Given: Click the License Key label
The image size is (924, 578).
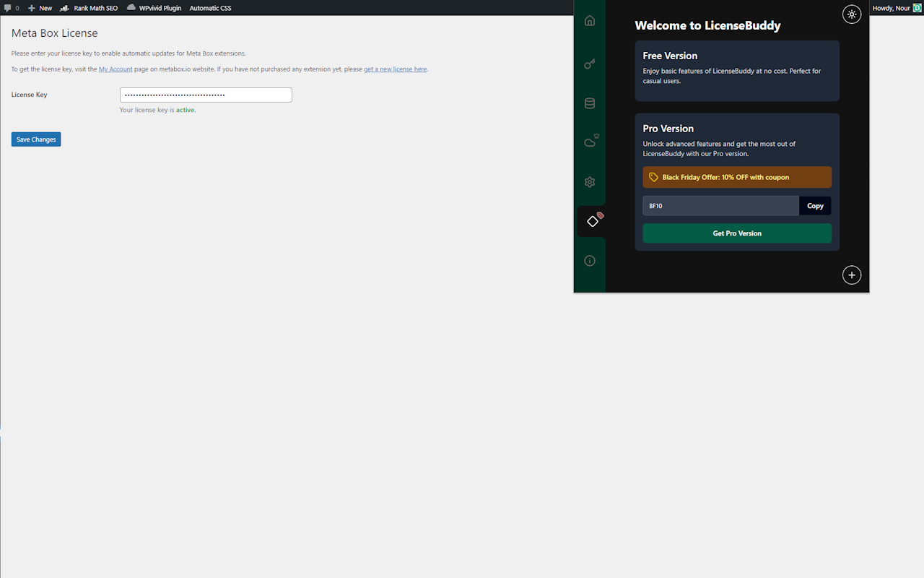Looking at the screenshot, I should pos(29,95).
